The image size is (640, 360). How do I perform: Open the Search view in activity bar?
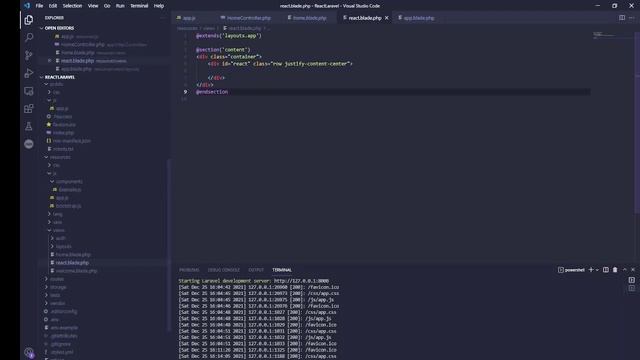pyautogui.click(x=29, y=38)
